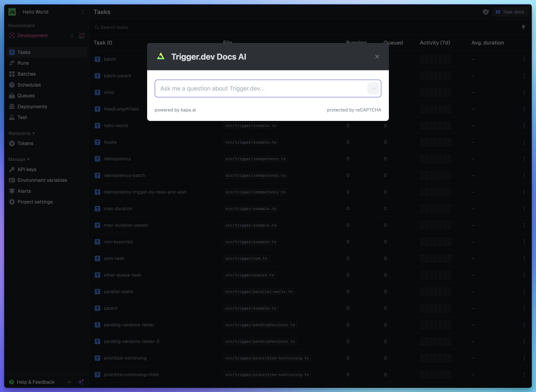Open Tokens in the sidebar
This screenshot has height=392, width=536.
point(47,143)
